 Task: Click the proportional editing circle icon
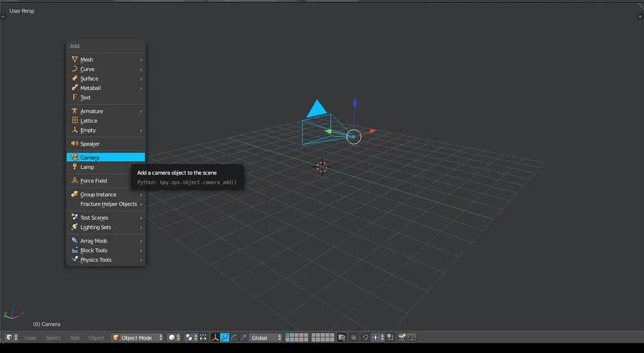[354, 338]
